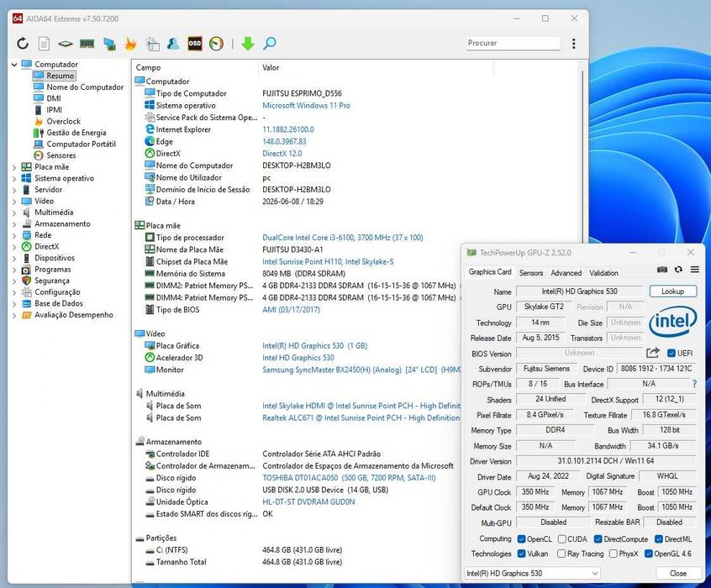Switch to the Advanced tab
Viewport: 711px width, 588px height.
point(566,273)
